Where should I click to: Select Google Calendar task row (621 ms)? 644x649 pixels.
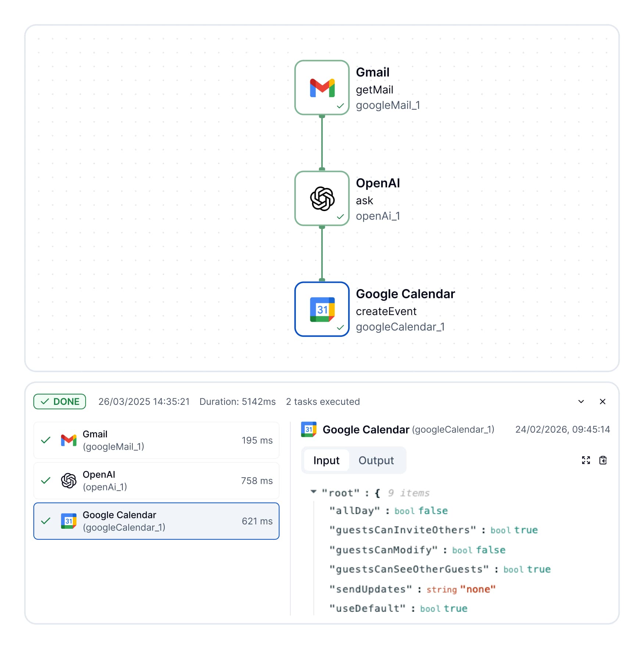(156, 521)
